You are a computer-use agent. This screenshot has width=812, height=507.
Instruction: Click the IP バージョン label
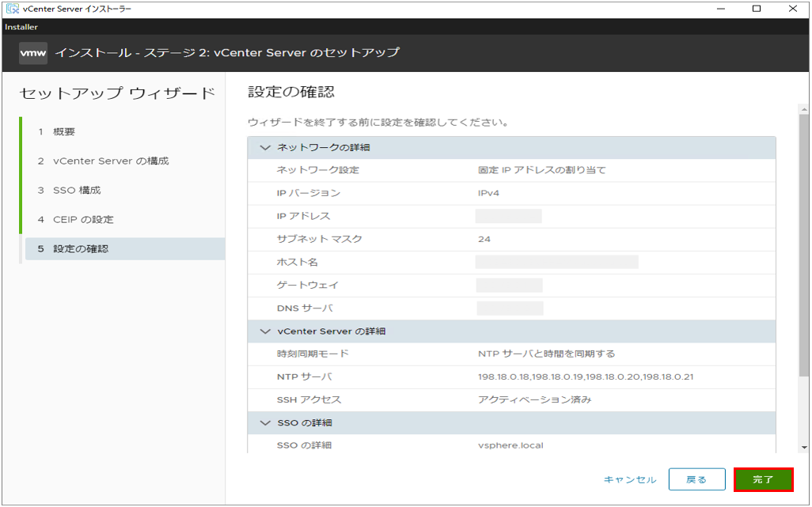tap(309, 194)
